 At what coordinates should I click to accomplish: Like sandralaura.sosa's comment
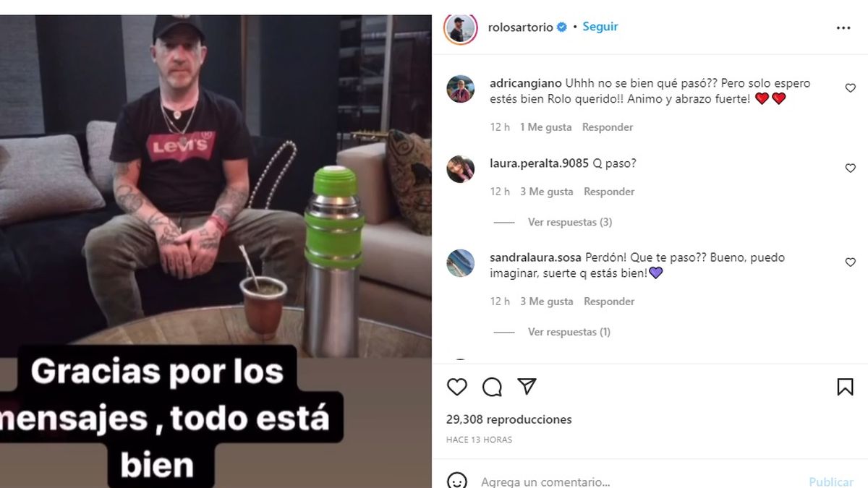point(851,262)
